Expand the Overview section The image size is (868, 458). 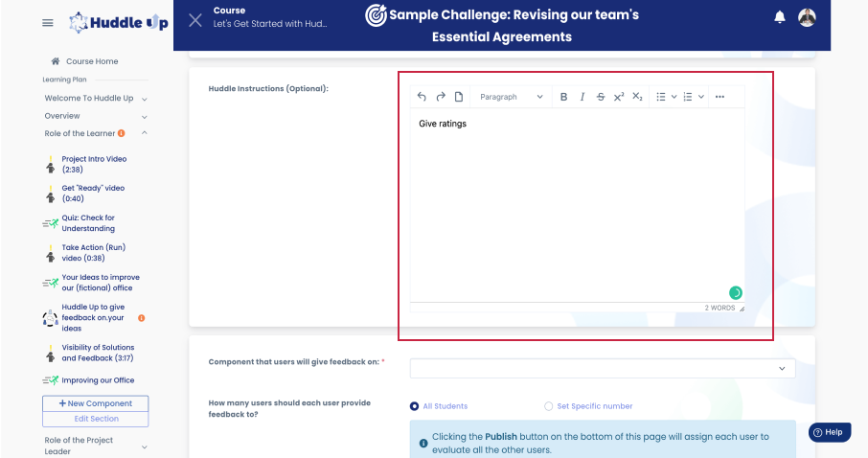click(x=145, y=116)
